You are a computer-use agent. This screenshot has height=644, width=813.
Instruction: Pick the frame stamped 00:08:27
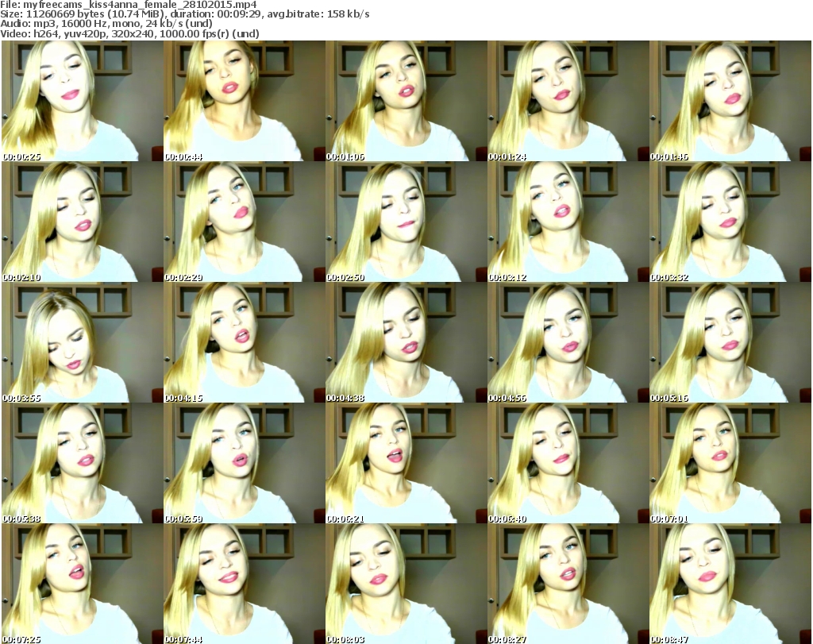pos(568,584)
